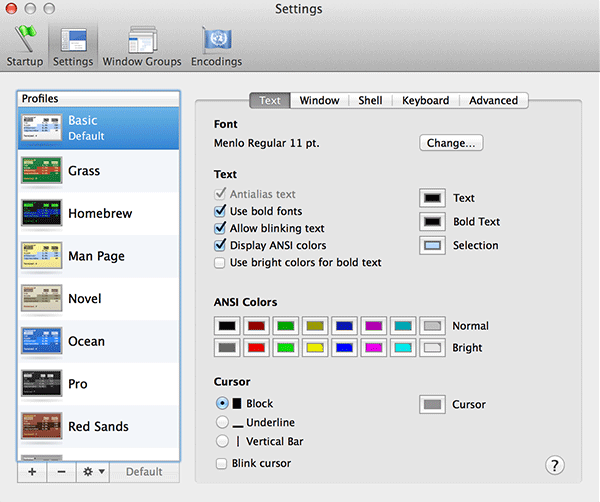Image resolution: width=600 pixels, height=502 pixels.
Task: Open the Encodings pane
Action: (x=216, y=45)
